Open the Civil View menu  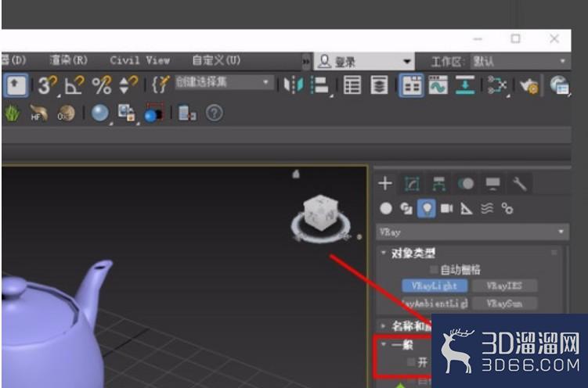point(139,60)
